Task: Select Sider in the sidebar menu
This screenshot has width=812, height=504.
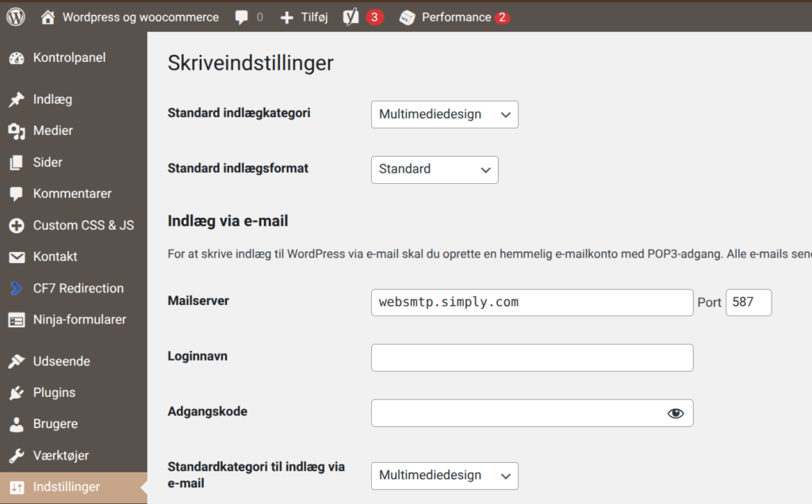Action: pyautogui.click(x=46, y=162)
